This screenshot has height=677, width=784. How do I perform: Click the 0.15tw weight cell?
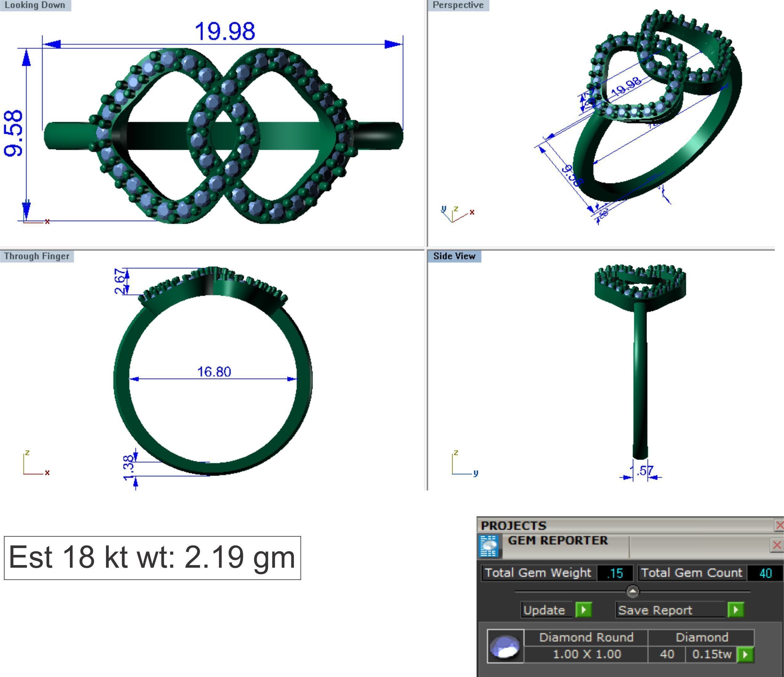[711, 654]
